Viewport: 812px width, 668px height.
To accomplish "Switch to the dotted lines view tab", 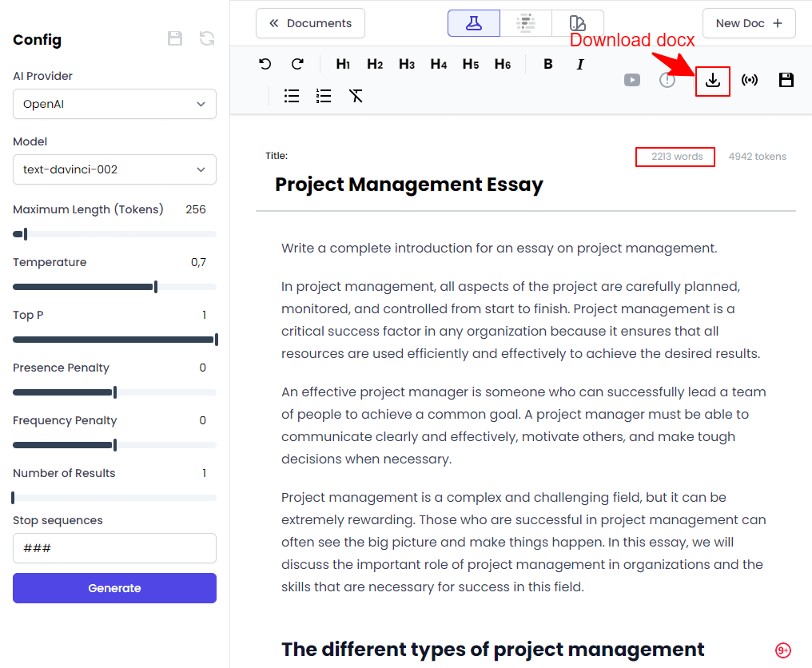I will [x=526, y=23].
